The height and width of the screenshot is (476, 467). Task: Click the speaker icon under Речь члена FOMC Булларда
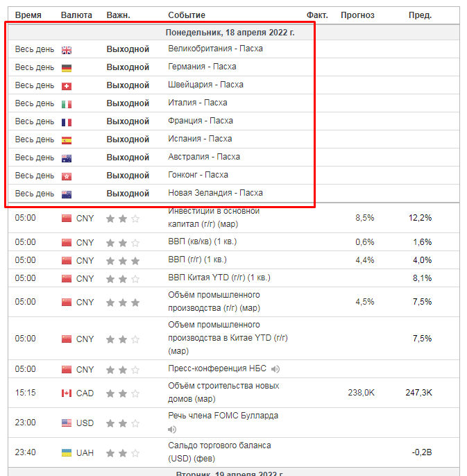(172, 430)
